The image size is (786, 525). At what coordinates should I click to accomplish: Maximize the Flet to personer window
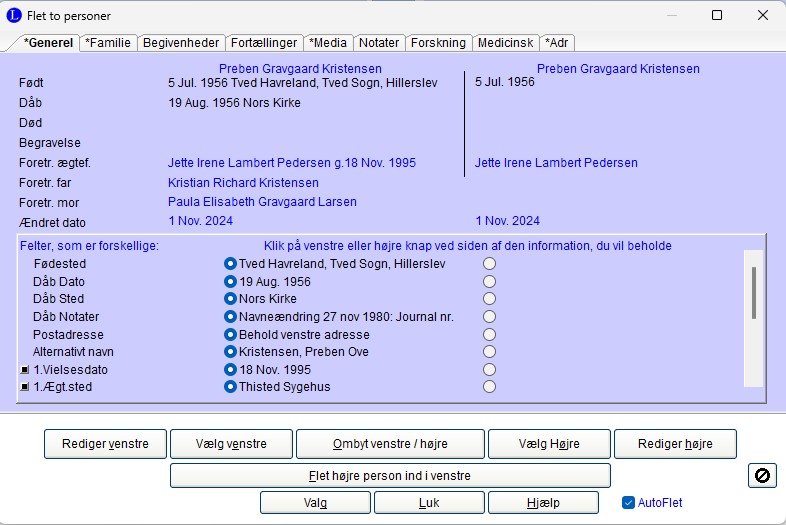click(716, 15)
